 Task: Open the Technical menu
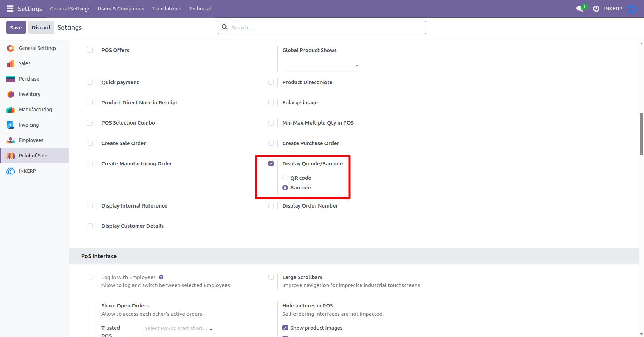click(200, 9)
